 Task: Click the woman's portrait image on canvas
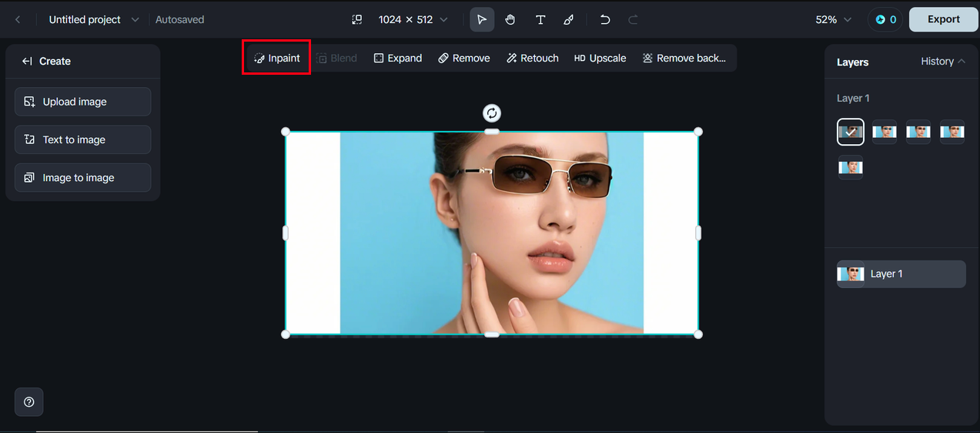[x=492, y=233]
